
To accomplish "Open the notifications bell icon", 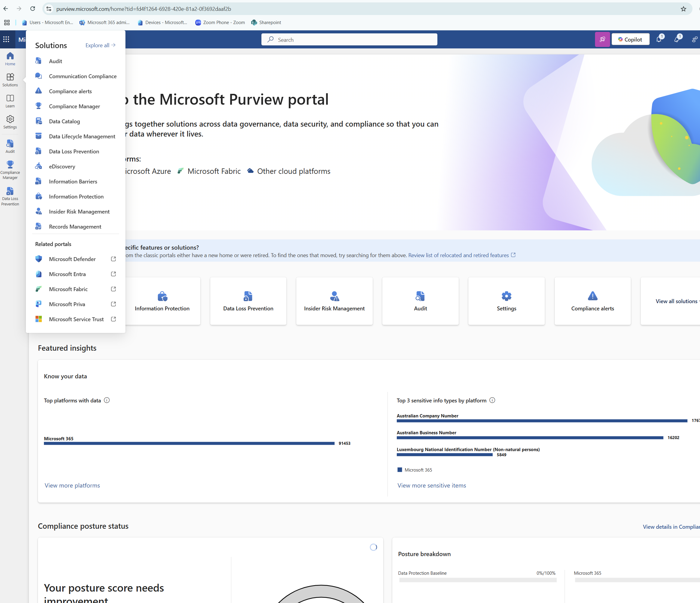I will (x=659, y=39).
